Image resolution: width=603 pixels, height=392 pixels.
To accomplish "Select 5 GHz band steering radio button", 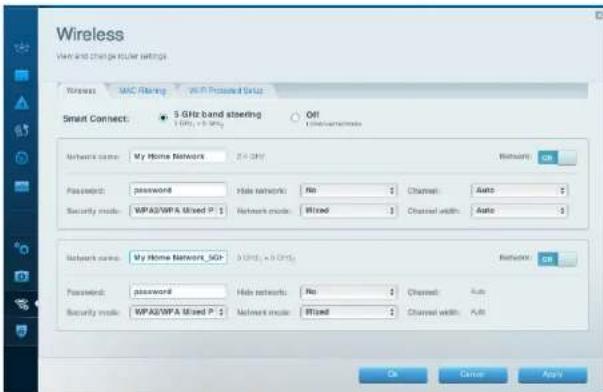I will (163, 117).
